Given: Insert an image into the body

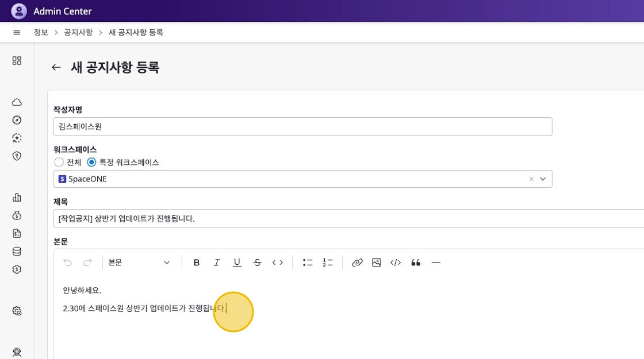Looking at the screenshot, I should [x=377, y=263].
